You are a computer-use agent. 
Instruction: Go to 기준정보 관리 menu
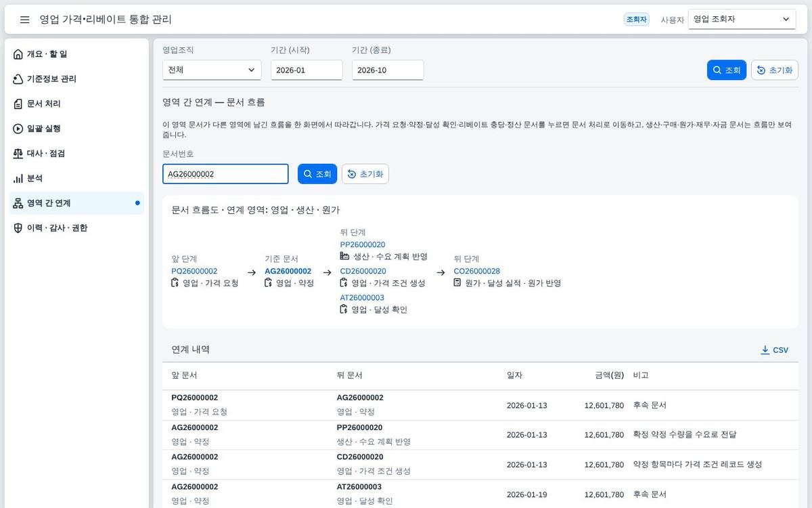coord(76,79)
